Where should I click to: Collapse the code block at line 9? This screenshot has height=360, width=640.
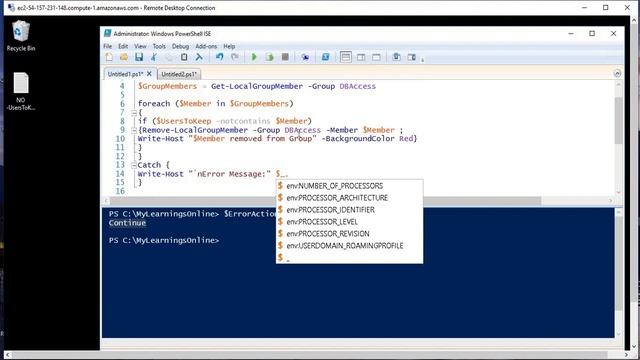pos(133,130)
